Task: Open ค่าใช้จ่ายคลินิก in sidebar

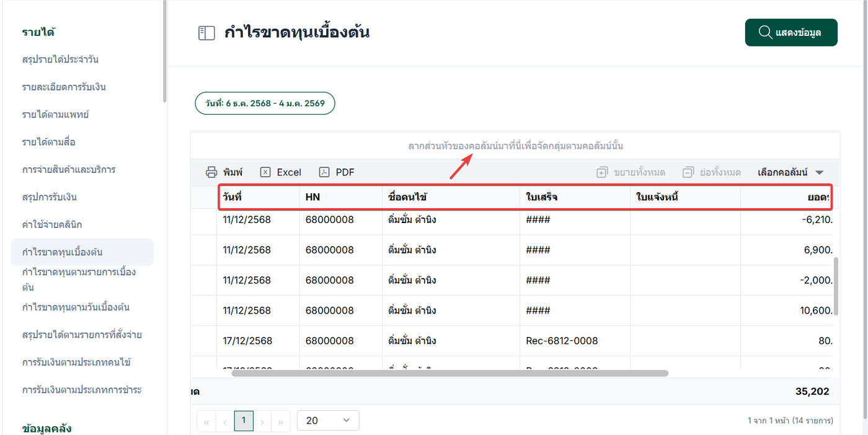Action: (x=52, y=224)
